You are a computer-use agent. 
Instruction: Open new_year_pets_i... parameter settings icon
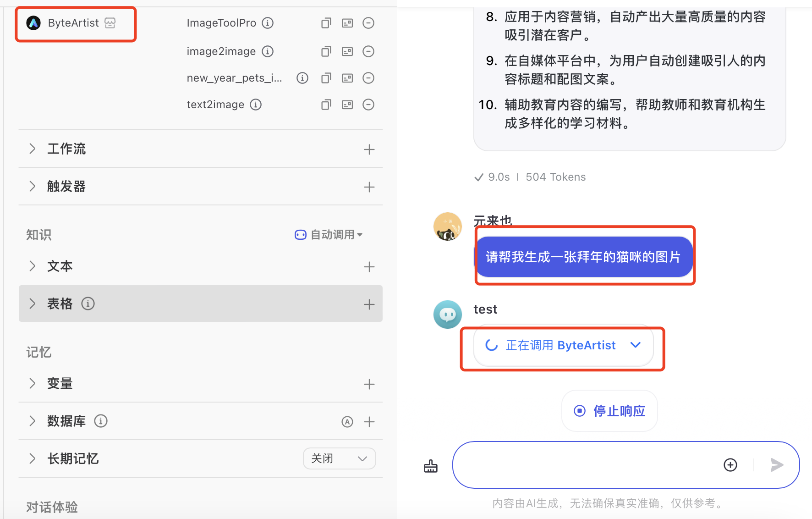[x=347, y=78]
